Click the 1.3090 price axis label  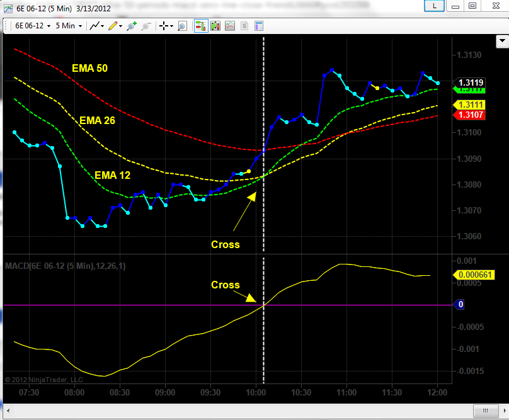click(x=469, y=159)
